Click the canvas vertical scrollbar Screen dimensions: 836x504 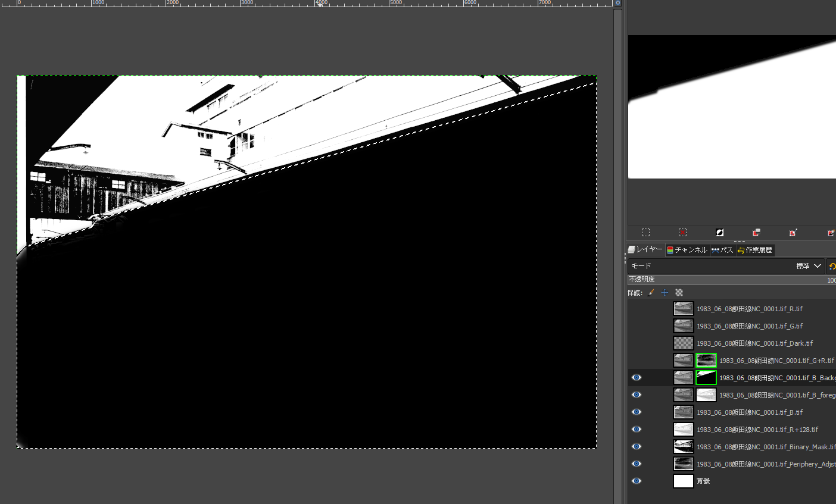pos(618,256)
